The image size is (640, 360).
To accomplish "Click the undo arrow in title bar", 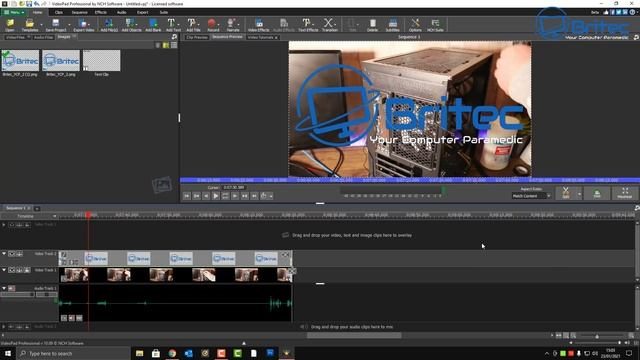I will [x=36, y=4].
